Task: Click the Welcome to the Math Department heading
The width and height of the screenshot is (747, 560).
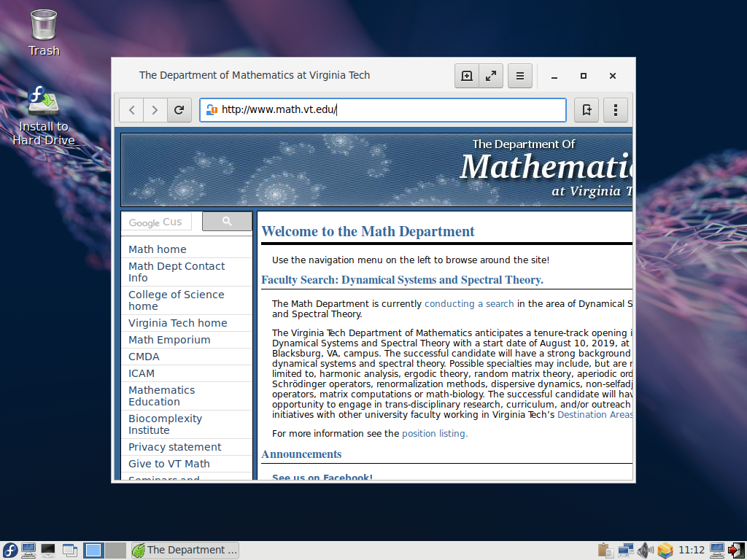Action: [368, 231]
